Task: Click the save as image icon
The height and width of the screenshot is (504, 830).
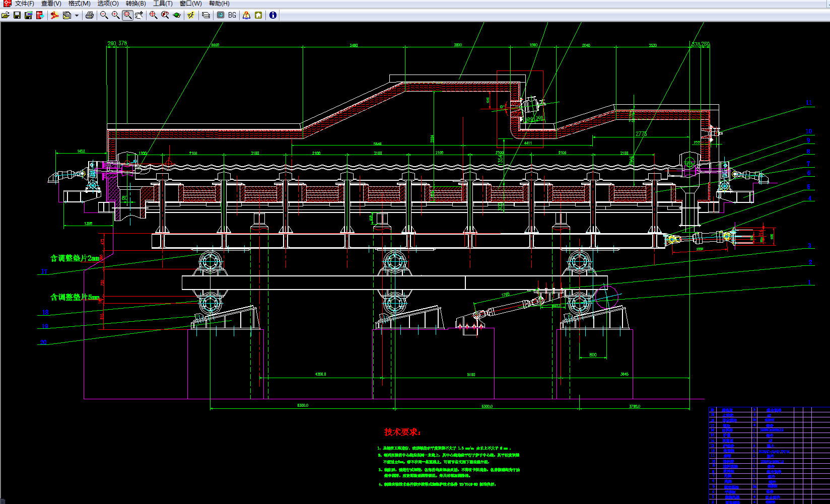Action: tap(29, 15)
